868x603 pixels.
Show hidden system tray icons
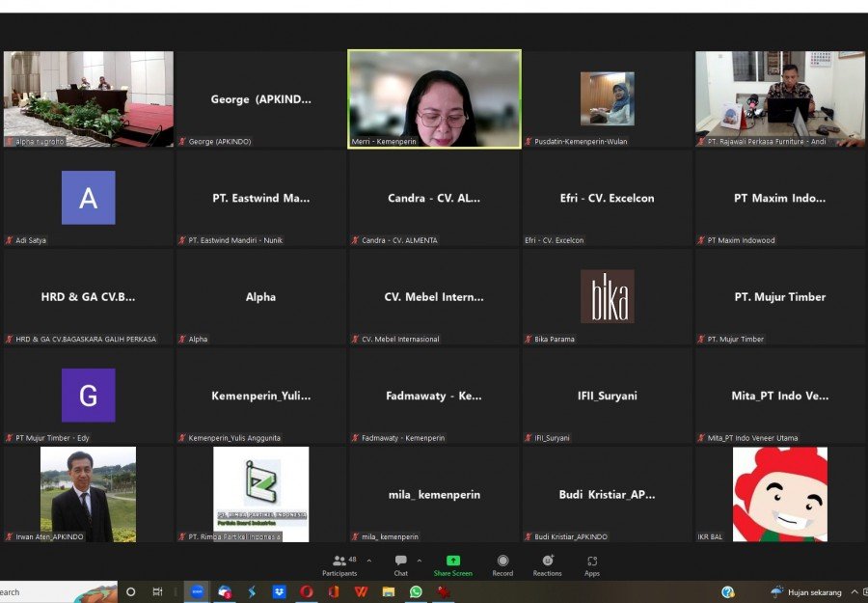point(854,592)
